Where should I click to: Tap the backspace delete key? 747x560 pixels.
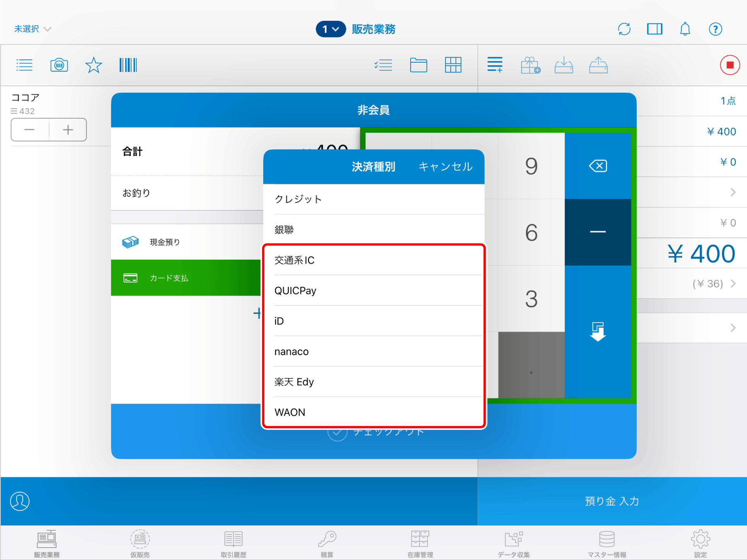pos(597,166)
